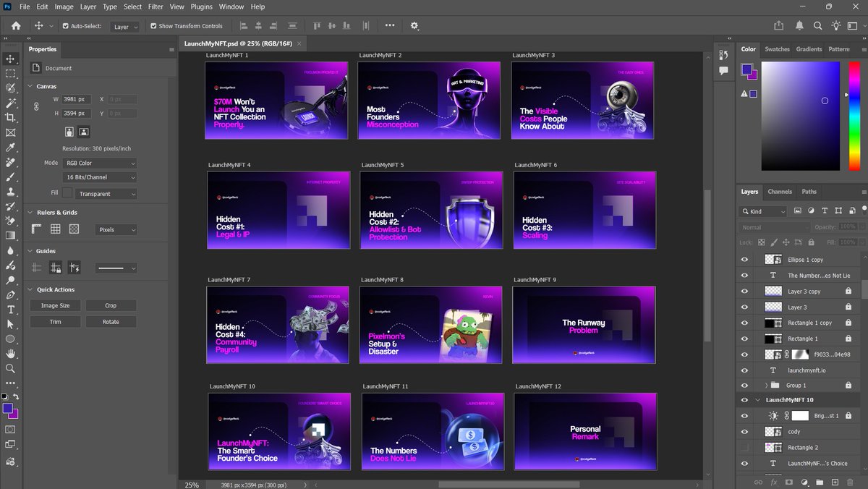Hide the cody layer
Image resolution: width=868 pixels, height=489 pixels.
(x=744, y=432)
